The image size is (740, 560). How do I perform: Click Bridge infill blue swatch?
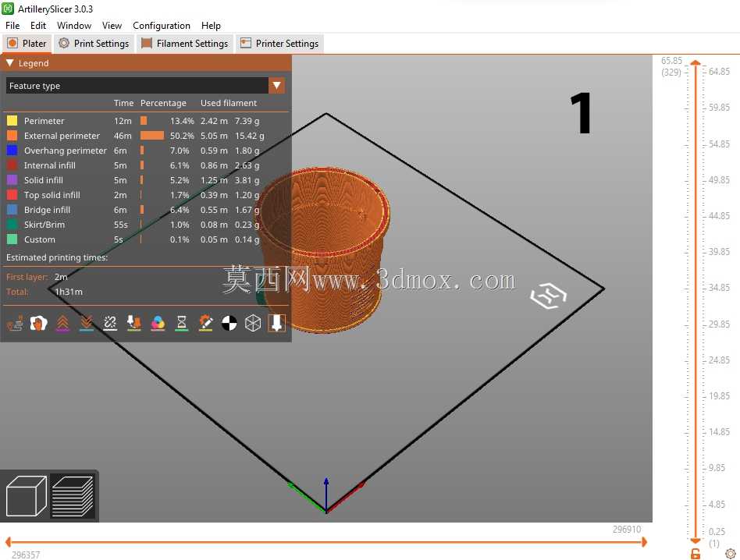point(12,210)
